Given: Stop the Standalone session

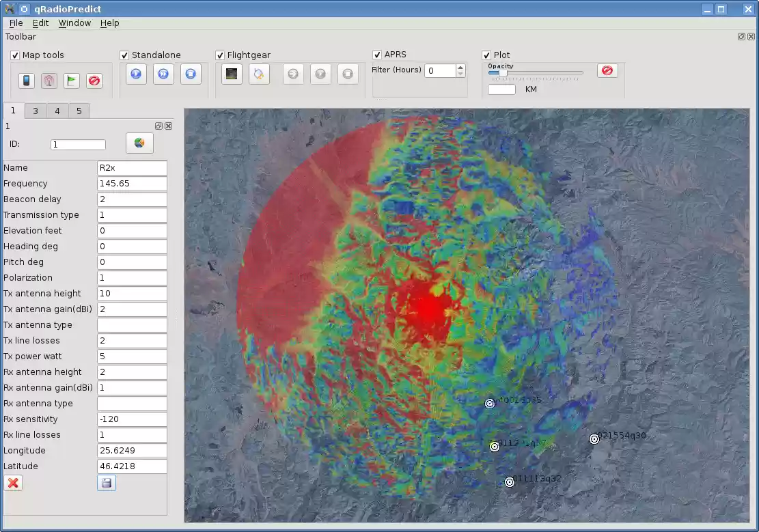Looking at the screenshot, I should coord(191,74).
